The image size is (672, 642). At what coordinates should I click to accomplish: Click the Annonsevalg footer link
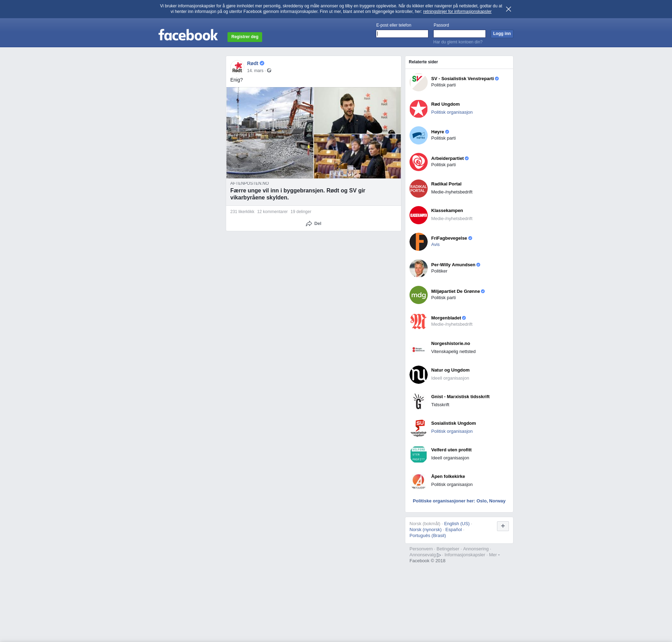click(425, 555)
